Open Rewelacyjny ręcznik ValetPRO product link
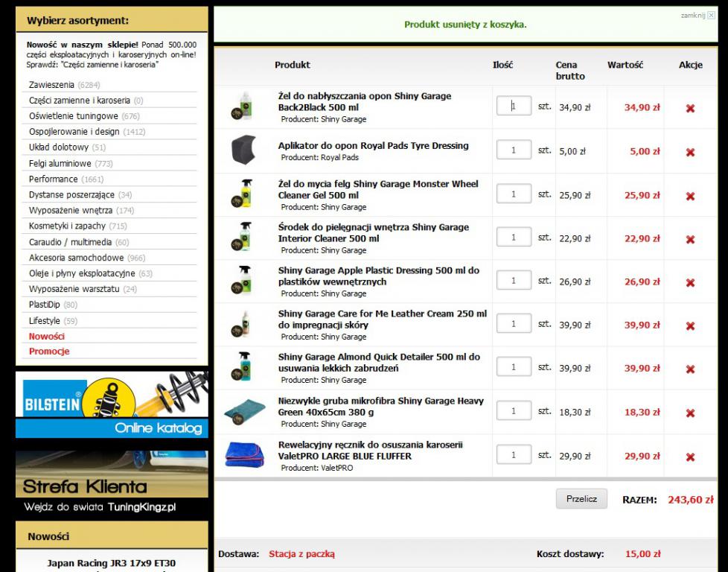The image size is (728, 572). (371, 451)
